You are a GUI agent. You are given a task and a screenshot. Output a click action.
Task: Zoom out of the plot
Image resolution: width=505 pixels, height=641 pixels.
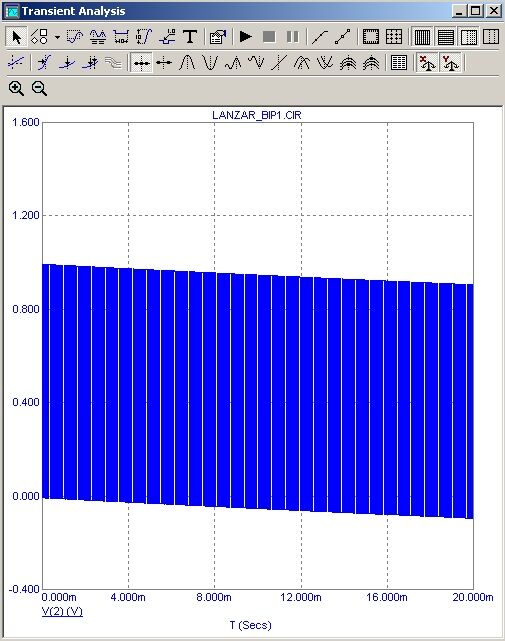(39, 88)
